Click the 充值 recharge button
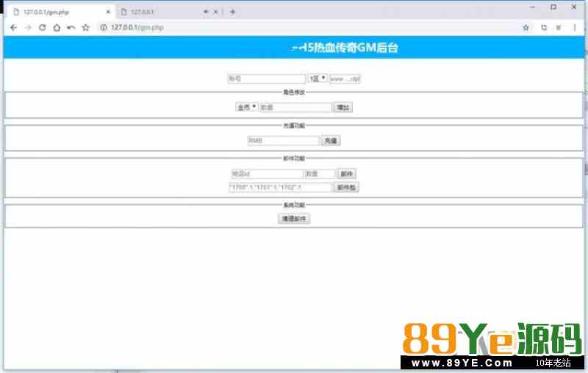 click(x=331, y=140)
